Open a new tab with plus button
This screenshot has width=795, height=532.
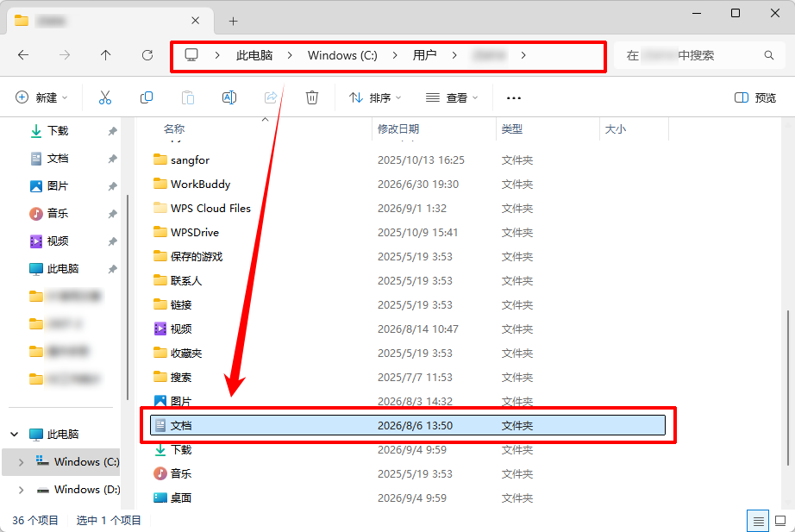233,21
